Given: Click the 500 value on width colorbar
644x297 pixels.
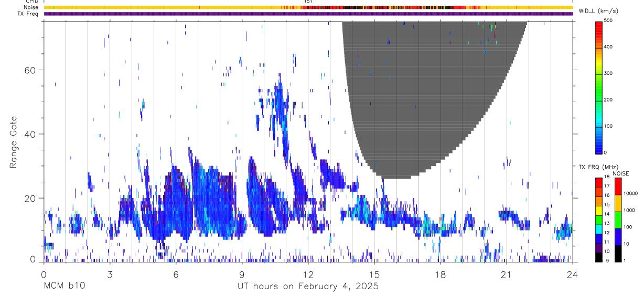Looking at the screenshot, I should (x=608, y=20).
